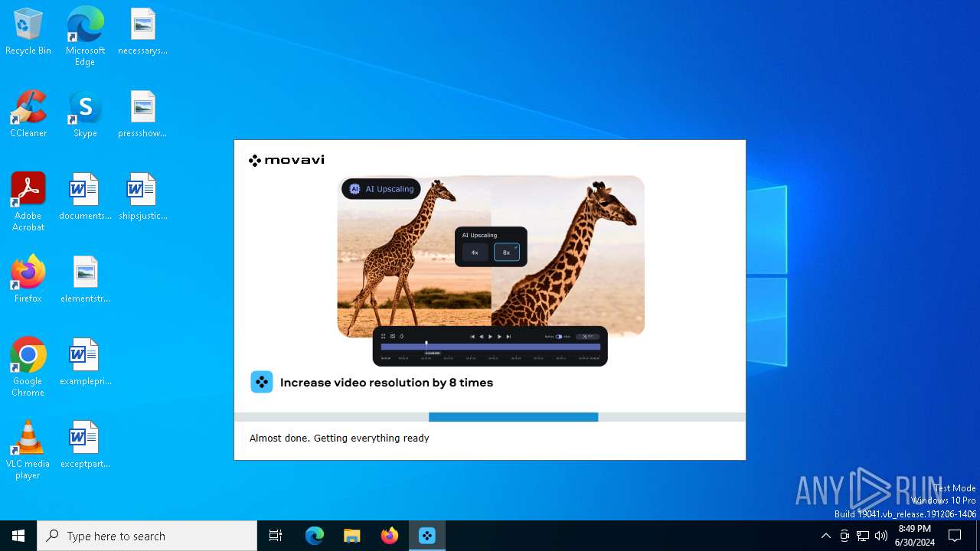Open CCleaner desktop shortcut
This screenshot has height=551, width=980.
tap(28, 114)
